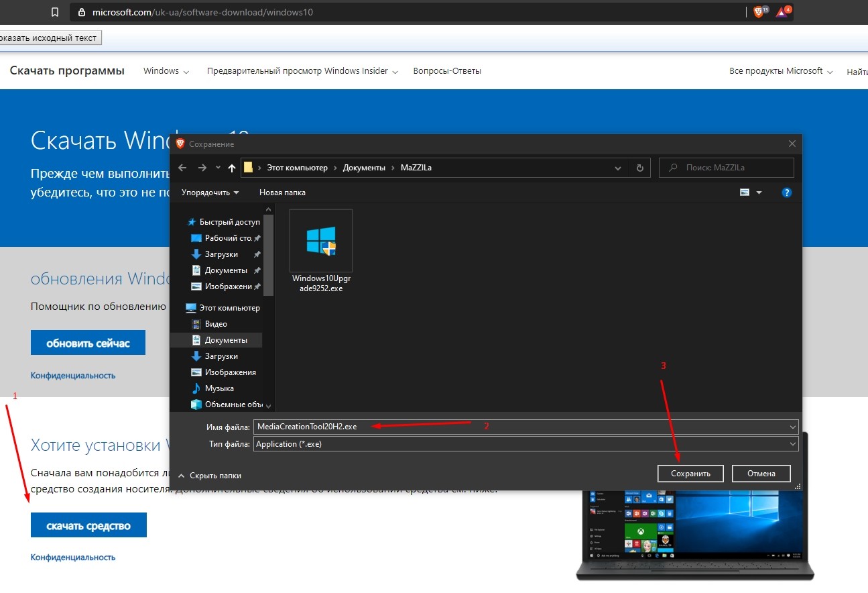Open the Упорядочить dropdown menu

coord(210,193)
